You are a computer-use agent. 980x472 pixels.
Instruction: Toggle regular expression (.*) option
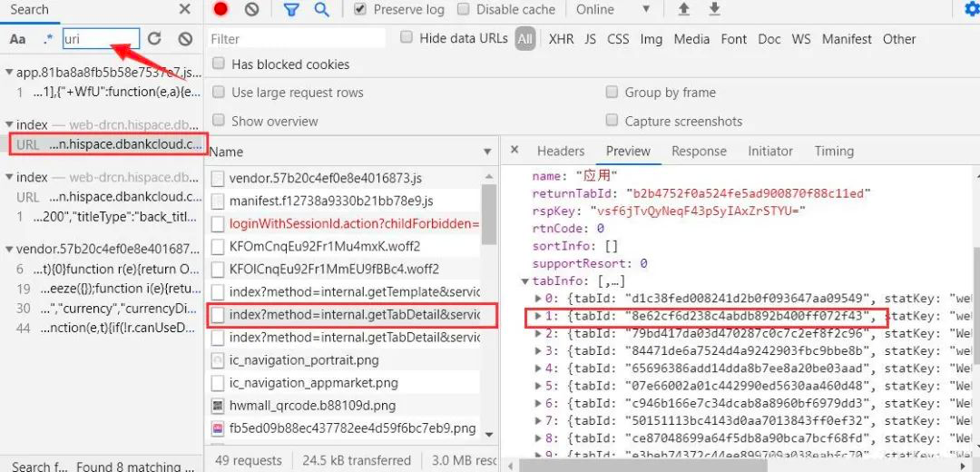pos(49,39)
